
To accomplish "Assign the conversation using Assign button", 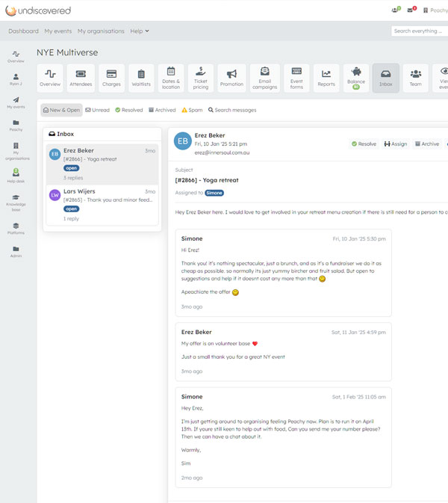I will (x=396, y=144).
